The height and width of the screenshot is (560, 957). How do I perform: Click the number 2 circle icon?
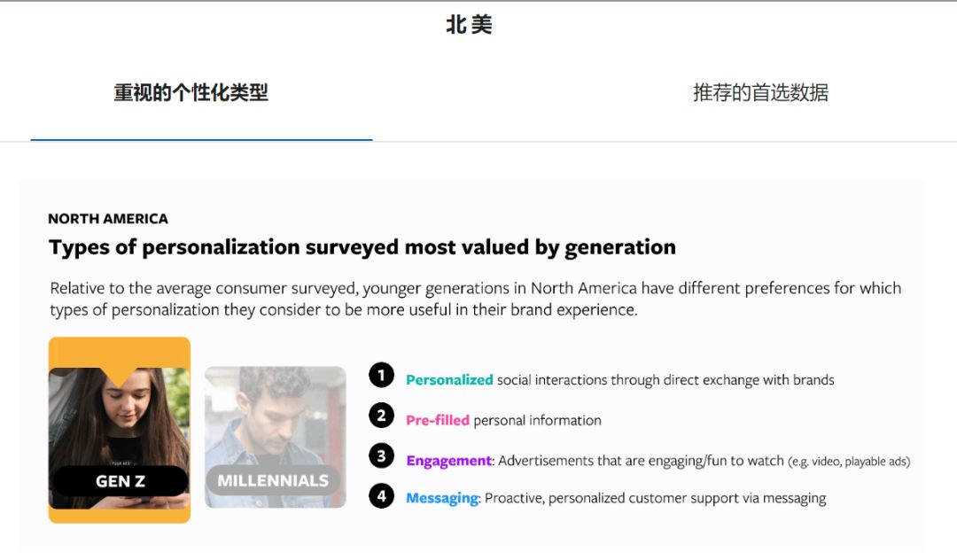click(381, 416)
